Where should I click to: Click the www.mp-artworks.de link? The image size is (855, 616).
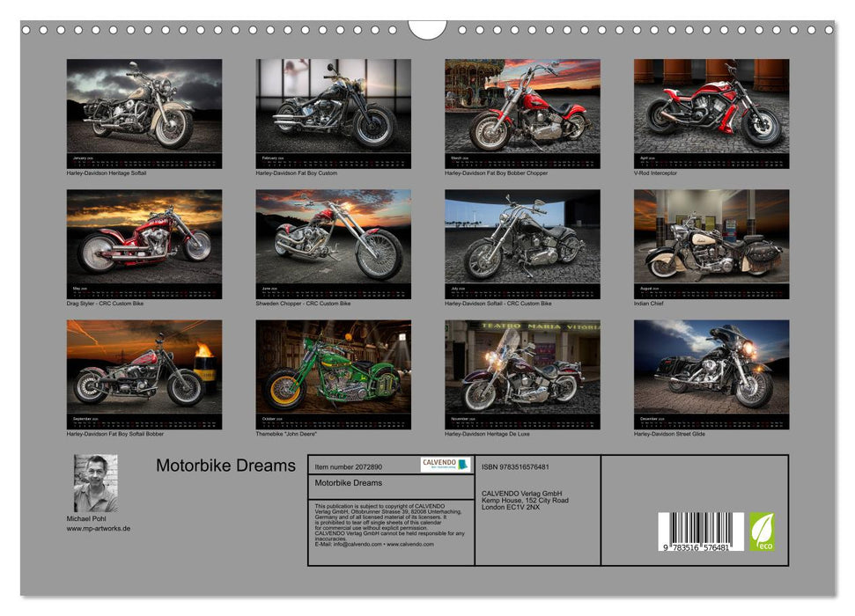pos(100,529)
